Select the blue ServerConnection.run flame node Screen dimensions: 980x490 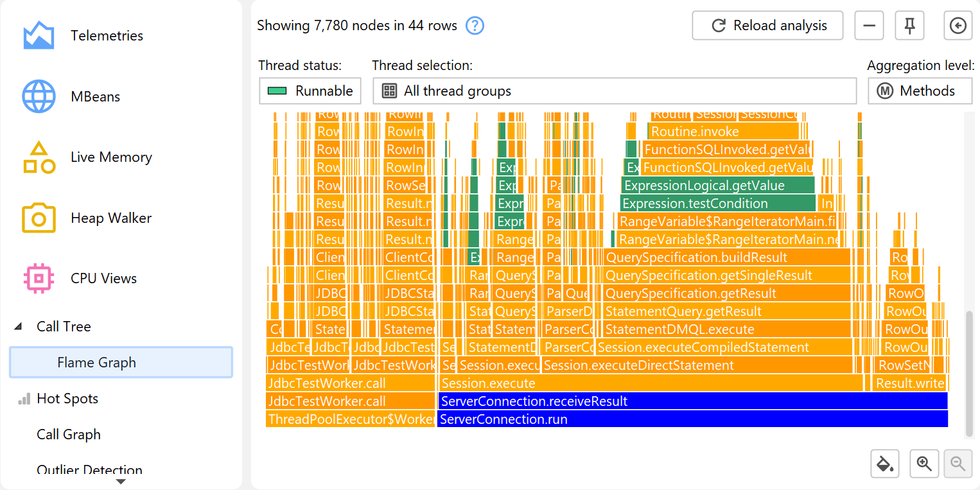692,419
